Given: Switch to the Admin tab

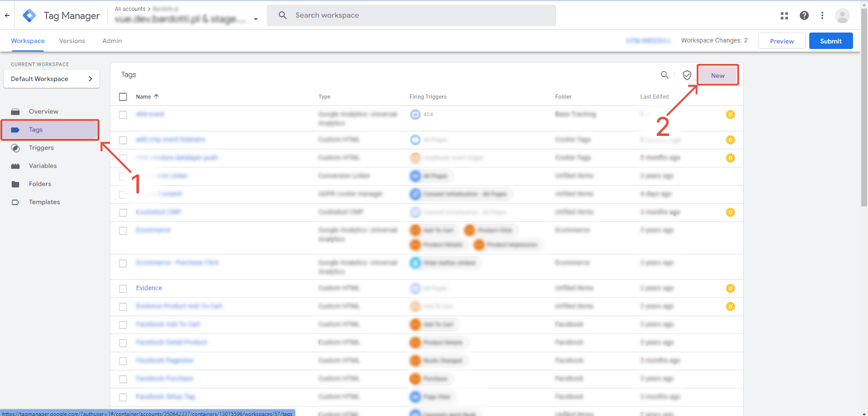Looking at the screenshot, I should click(112, 41).
